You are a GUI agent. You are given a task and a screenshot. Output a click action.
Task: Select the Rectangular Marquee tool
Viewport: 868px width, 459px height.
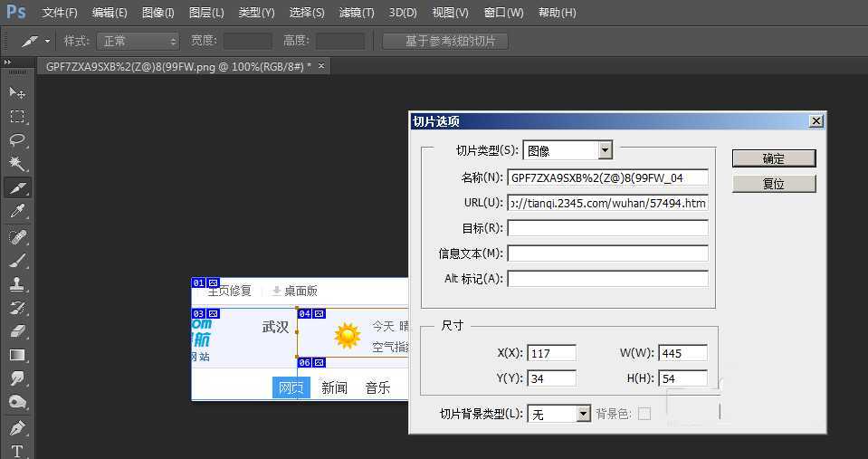(x=17, y=117)
